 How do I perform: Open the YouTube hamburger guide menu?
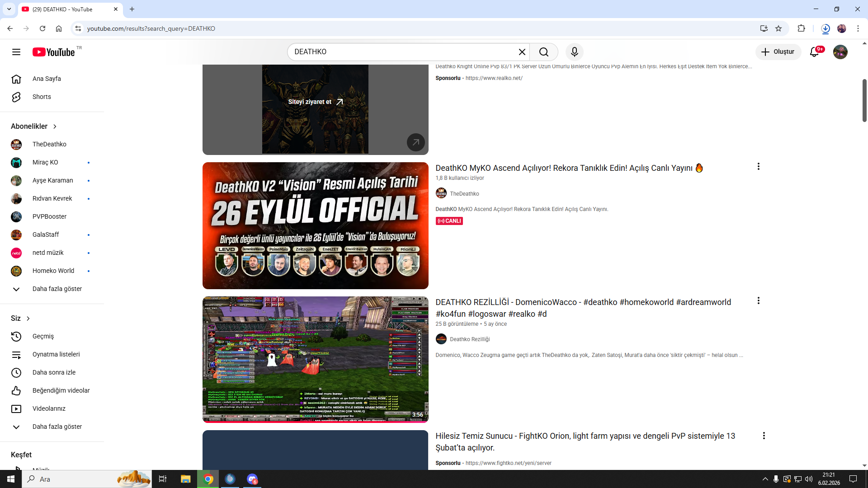click(x=16, y=52)
